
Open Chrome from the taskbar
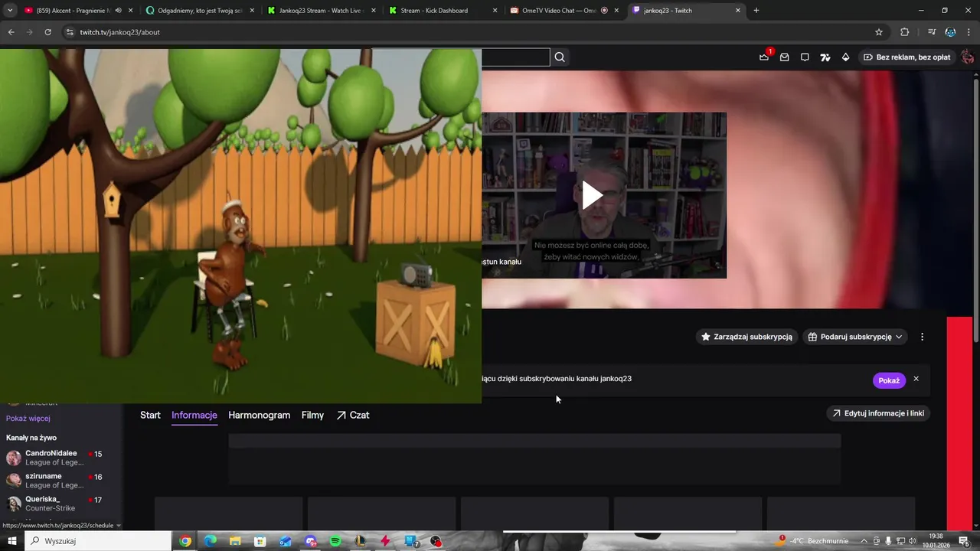pos(185,541)
